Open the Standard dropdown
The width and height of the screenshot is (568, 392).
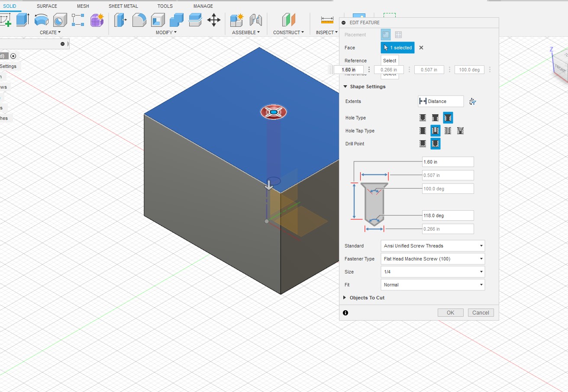(433, 246)
